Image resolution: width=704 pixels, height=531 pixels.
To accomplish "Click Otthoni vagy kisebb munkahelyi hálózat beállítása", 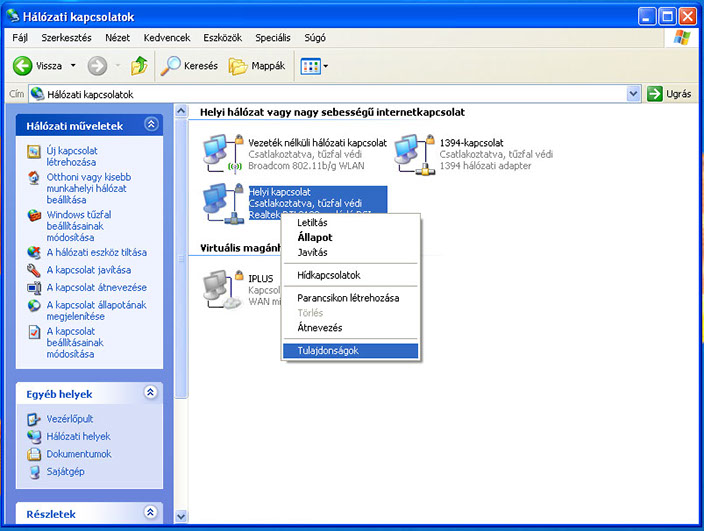I will click(88, 189).
